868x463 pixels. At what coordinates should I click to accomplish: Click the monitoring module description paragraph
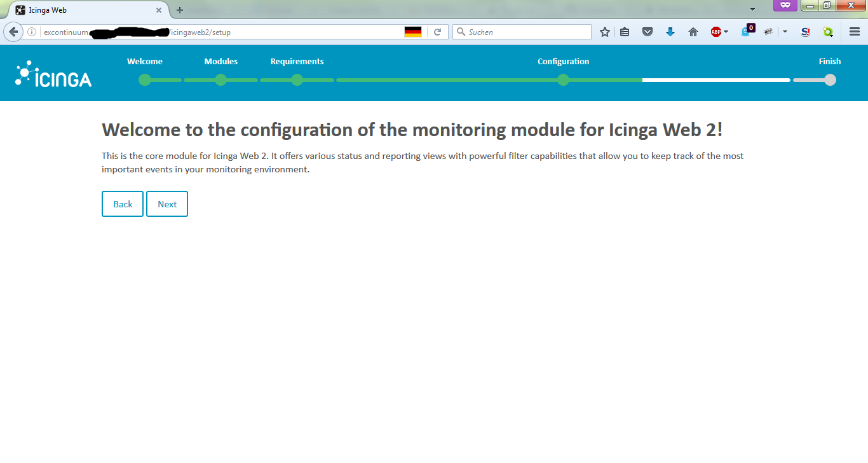[423, 163]
